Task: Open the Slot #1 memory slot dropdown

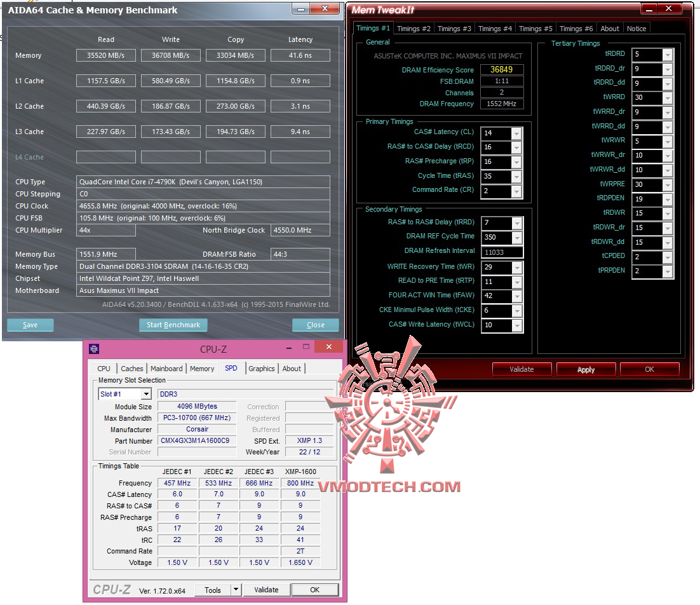Action: coord(146,394)
